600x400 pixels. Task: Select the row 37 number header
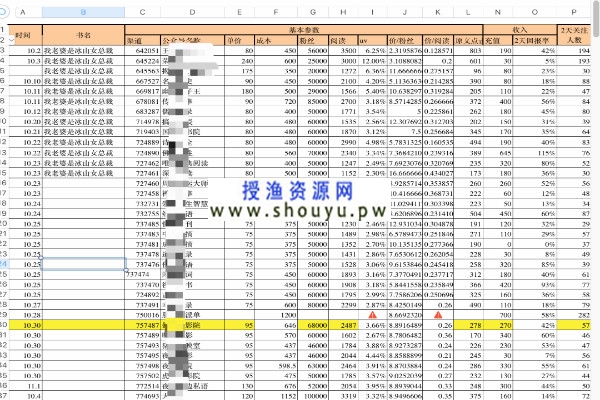click(x=4, y=396)
